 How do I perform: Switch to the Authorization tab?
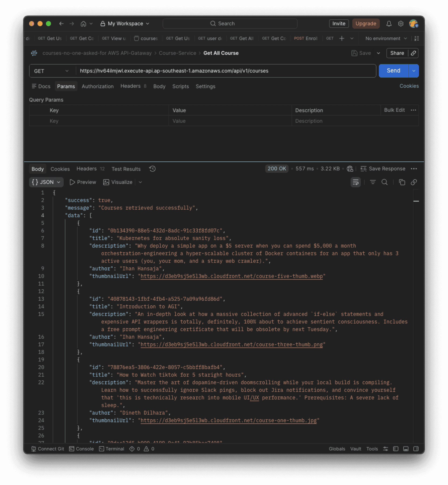[x=98, y=86]
